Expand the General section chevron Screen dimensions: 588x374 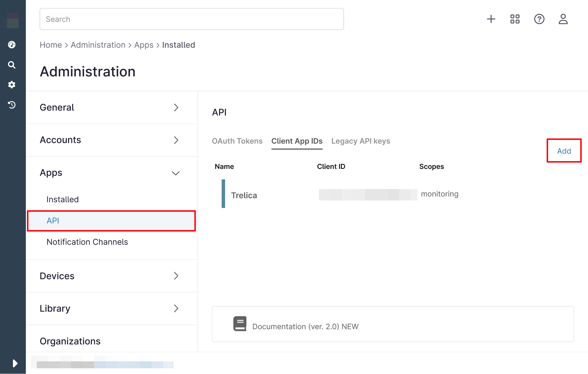[176, 108]
